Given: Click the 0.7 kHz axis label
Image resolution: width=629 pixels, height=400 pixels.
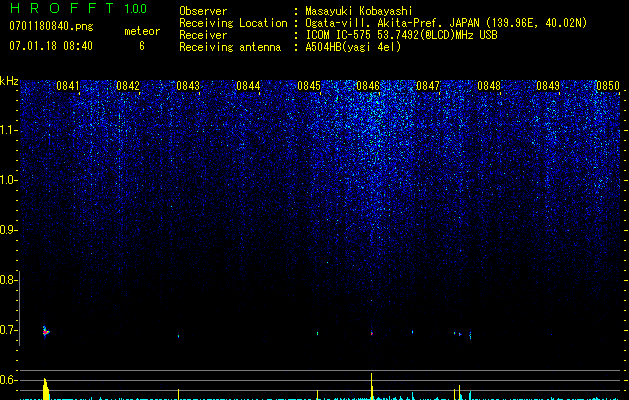Looking at the screenshot, I should 8,330.
